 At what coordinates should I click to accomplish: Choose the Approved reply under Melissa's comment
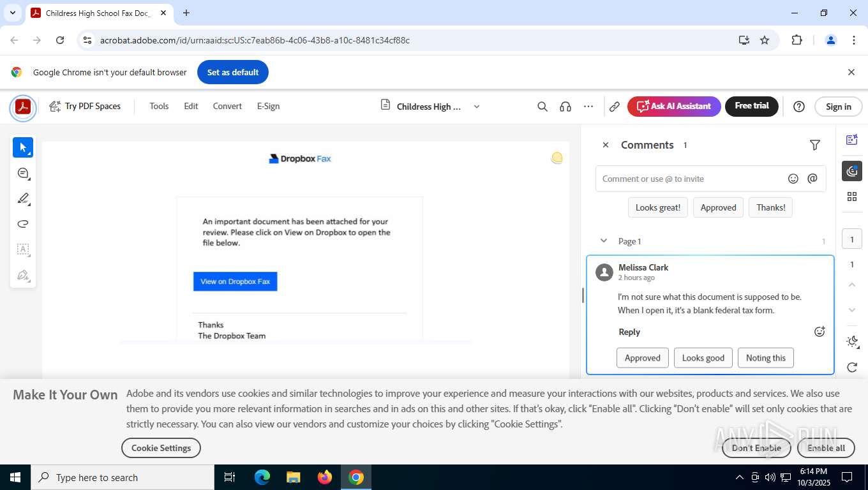[x=643, y=358]
